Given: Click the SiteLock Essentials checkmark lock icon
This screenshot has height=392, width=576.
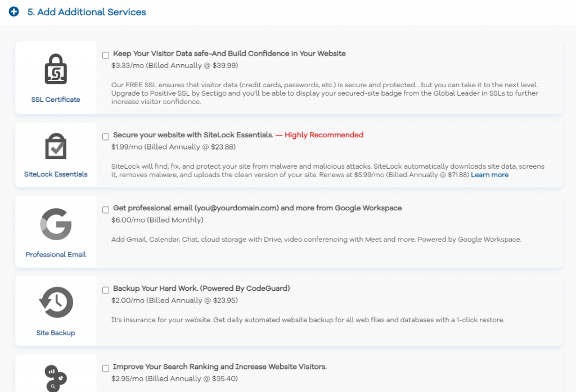Looking at the screenshot, I should point(56,147).
